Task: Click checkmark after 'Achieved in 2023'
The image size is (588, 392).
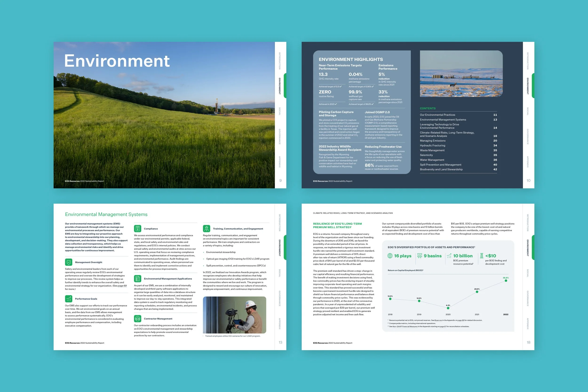Action: coord(336,104)
